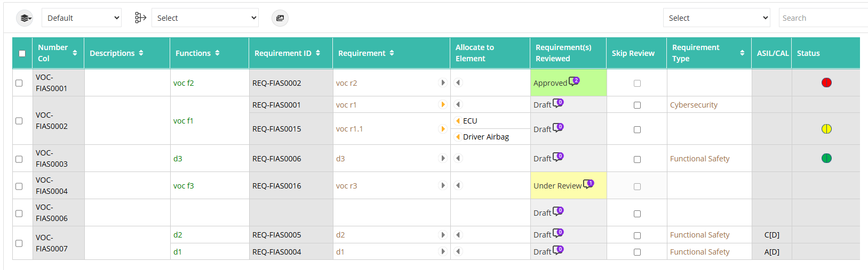The image size is (868, 270).
Task: Click into the Search input field
Action: [823, 18]
